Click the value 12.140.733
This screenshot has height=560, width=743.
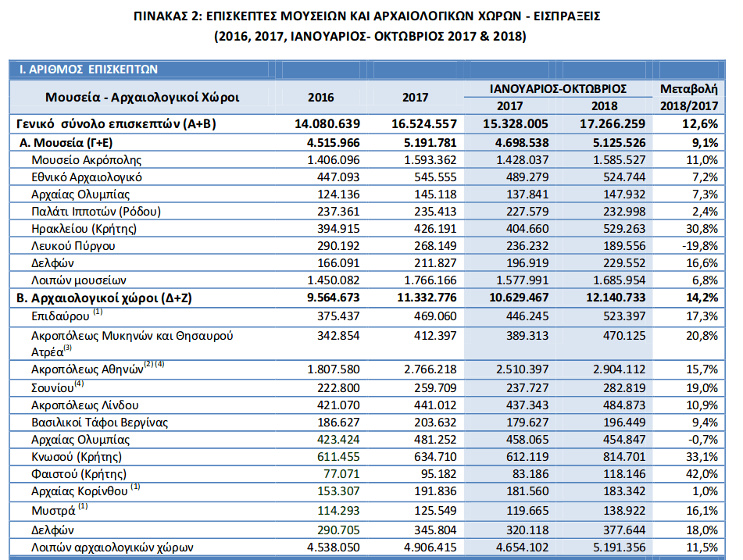click(x=616, y=298)
